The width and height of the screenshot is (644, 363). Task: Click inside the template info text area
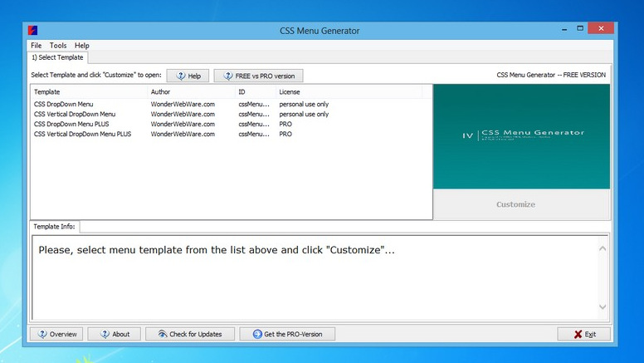pyautogui.click(x=315, y=278)
